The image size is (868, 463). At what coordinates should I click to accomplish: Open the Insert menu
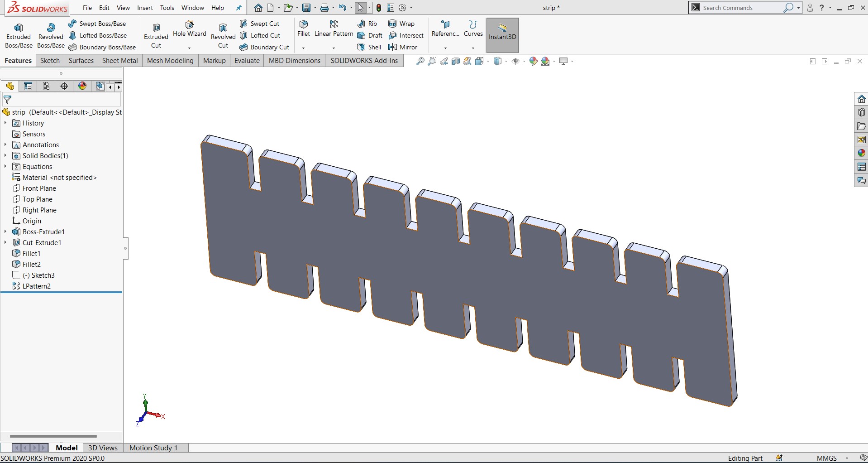tap(145, 8)
